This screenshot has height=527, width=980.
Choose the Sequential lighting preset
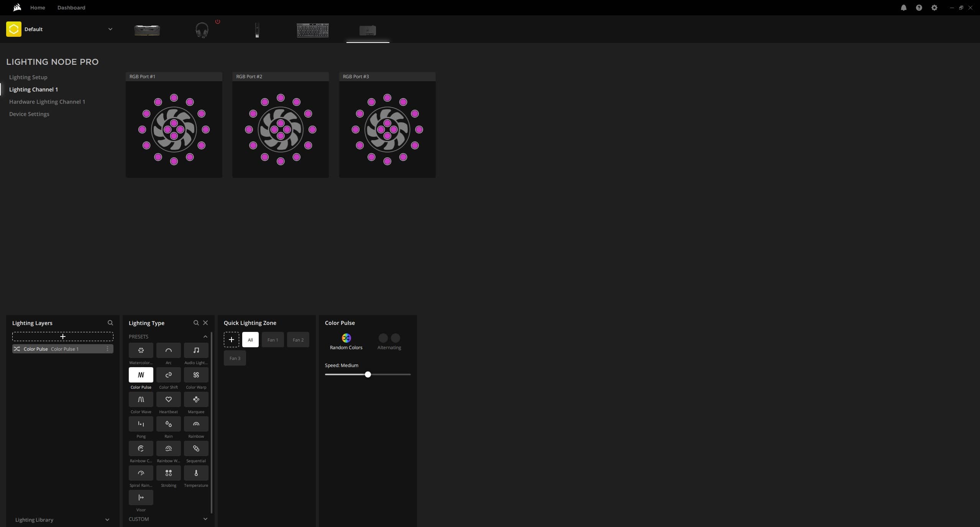point(196,448)
